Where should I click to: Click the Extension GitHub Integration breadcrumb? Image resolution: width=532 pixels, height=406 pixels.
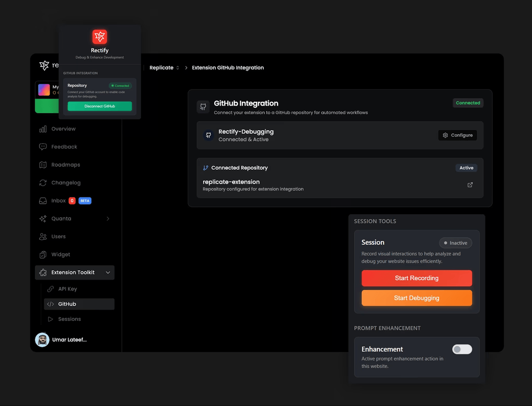(228, 67)
